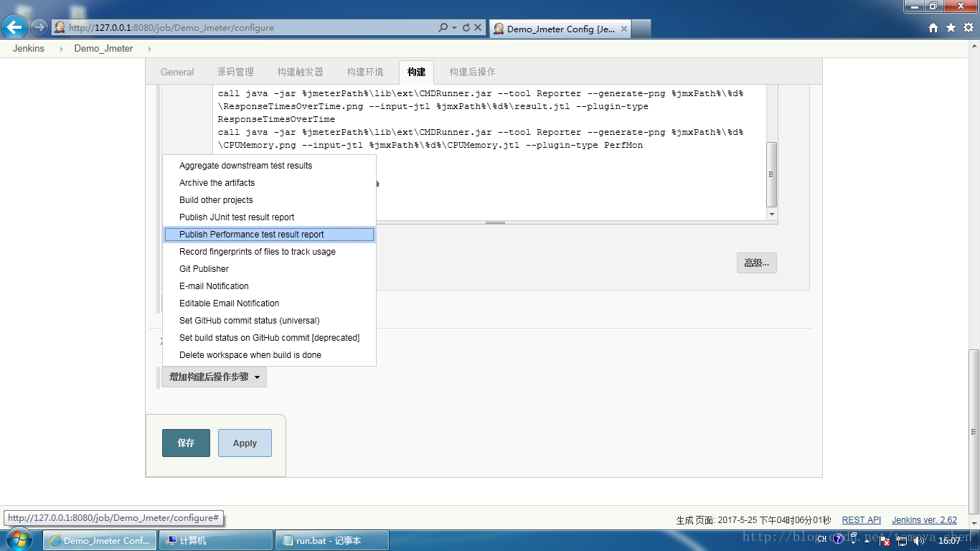This screenshot has width=980, height=551.
Task: Click the CH language indicator in tray
Action: coord(821,540)
